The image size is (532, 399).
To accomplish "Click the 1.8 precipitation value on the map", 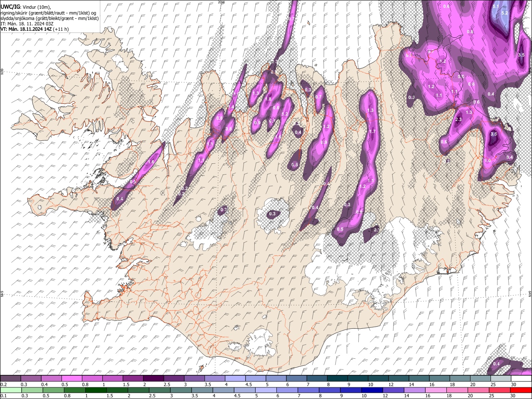I will (x=268, y=99).
